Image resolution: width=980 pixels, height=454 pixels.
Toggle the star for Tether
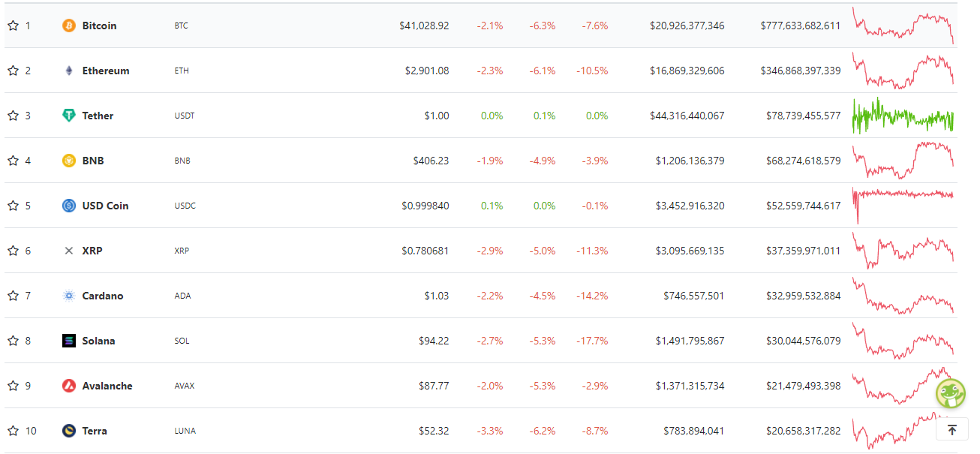pyautogui.click(x=13, y=116)
